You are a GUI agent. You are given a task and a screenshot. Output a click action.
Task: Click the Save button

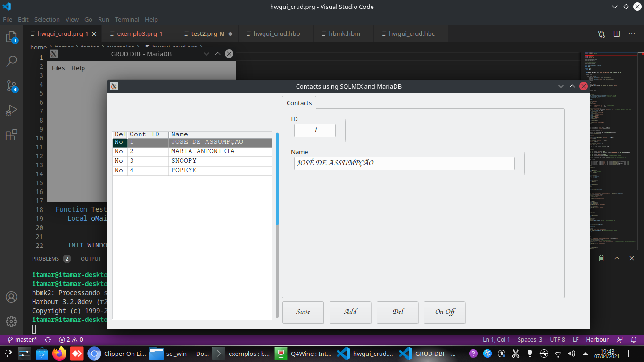tap(303, 312)
